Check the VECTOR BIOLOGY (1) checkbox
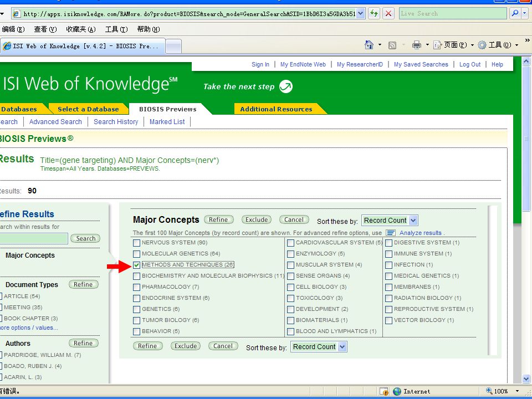 pyautogui.click(x=389, y=321)
